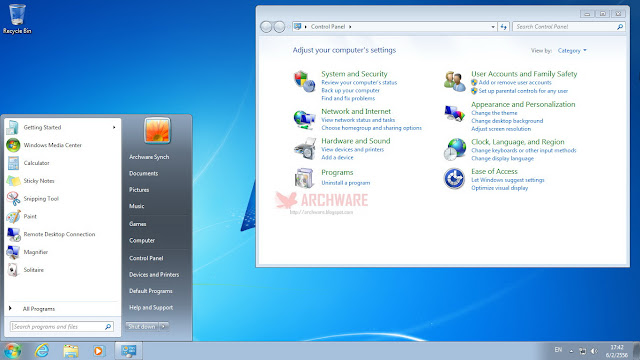Click Review your computer's status link
640x360 pixels.
359,82
